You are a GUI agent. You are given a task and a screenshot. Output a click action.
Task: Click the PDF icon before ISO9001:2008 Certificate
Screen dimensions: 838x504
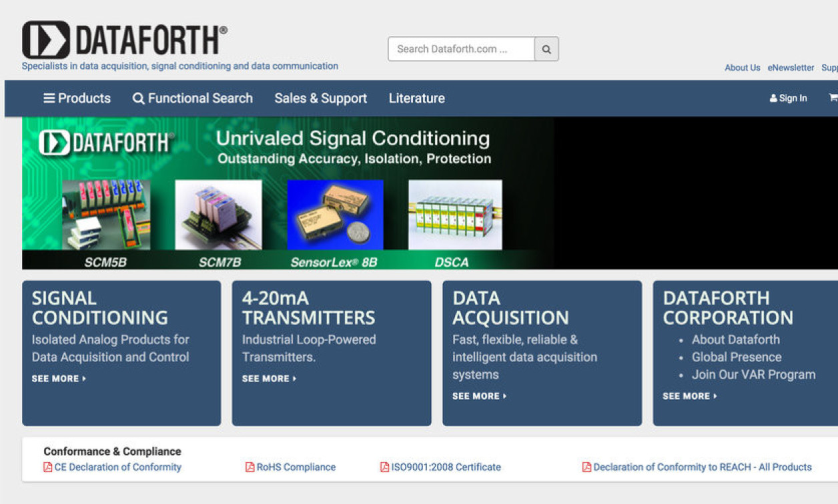(384, 467)
